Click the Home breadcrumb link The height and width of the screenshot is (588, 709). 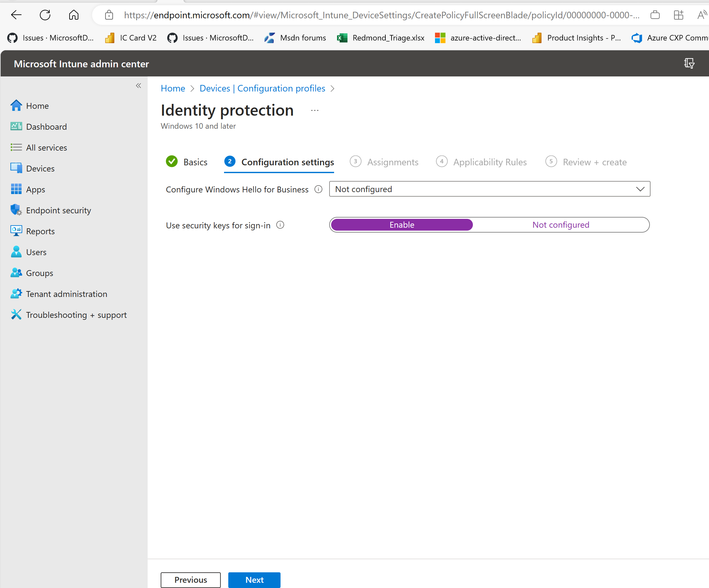173,89
